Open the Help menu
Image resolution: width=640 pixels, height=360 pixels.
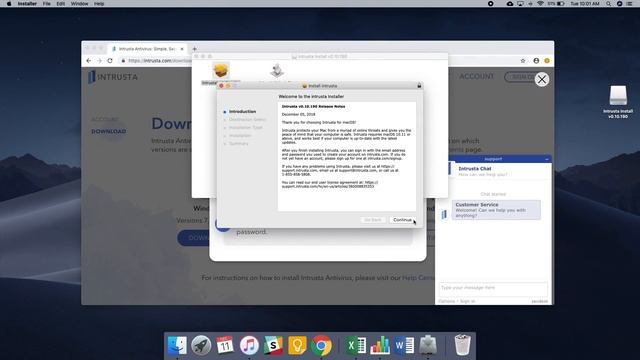click(99, 4)
